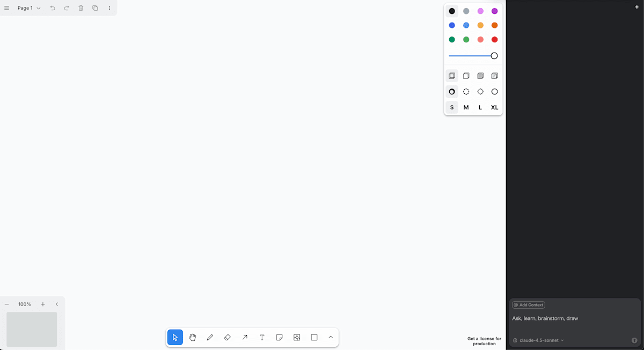Select the Hand pan tool
This screenshot has width=644, height=350.
click(193, 337)
